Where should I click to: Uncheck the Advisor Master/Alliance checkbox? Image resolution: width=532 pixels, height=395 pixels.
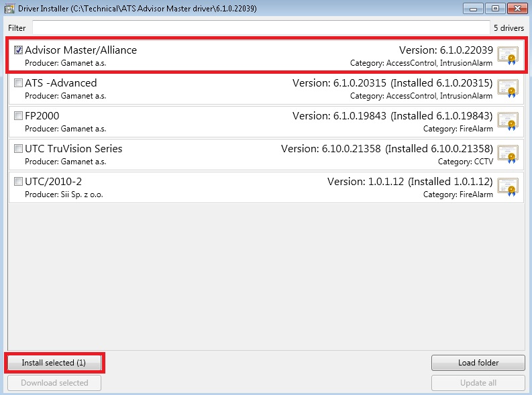[x=18, y=50]
